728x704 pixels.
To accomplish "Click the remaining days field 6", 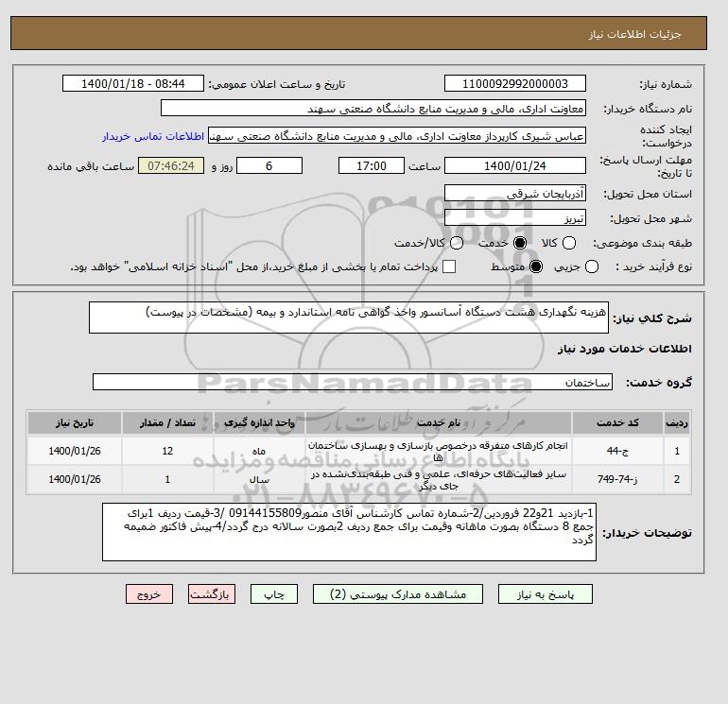I will (269, 165).
